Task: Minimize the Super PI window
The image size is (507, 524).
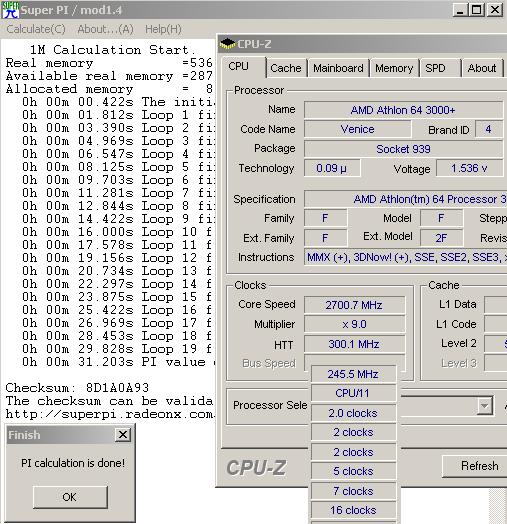Action: click(460, 10)
